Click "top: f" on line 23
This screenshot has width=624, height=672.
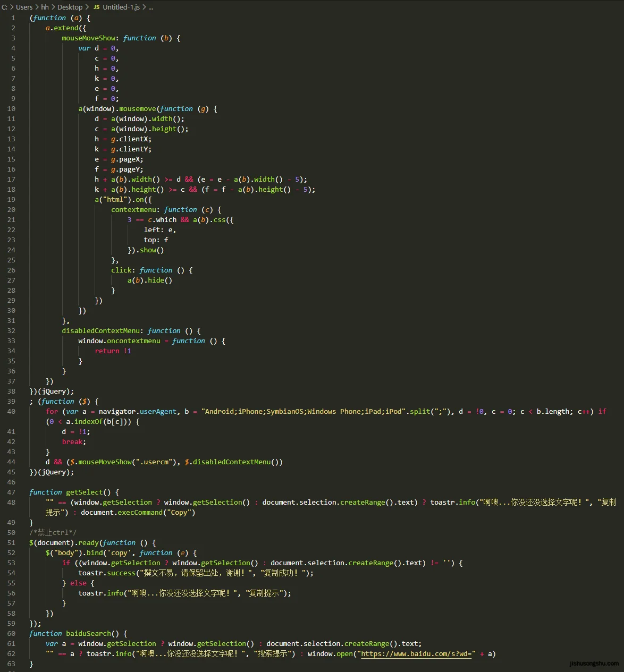click(x=156, y=240)
